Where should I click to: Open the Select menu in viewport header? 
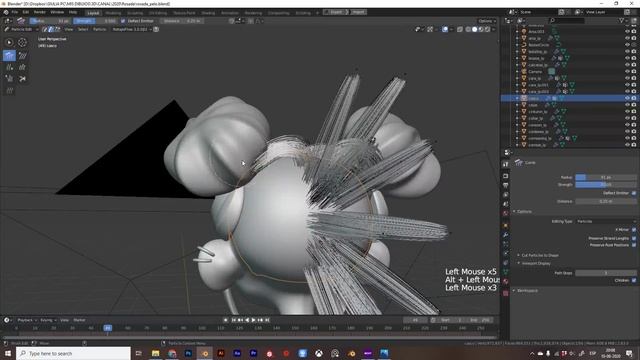[x=83, y=29]
